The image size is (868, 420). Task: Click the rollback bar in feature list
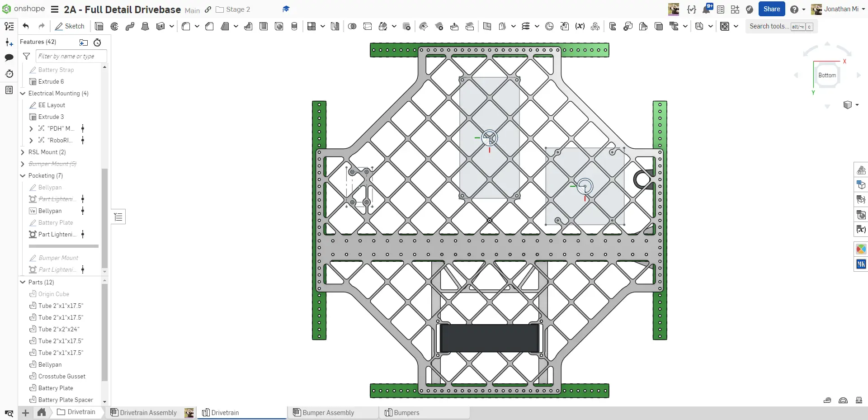pos(63,246)
